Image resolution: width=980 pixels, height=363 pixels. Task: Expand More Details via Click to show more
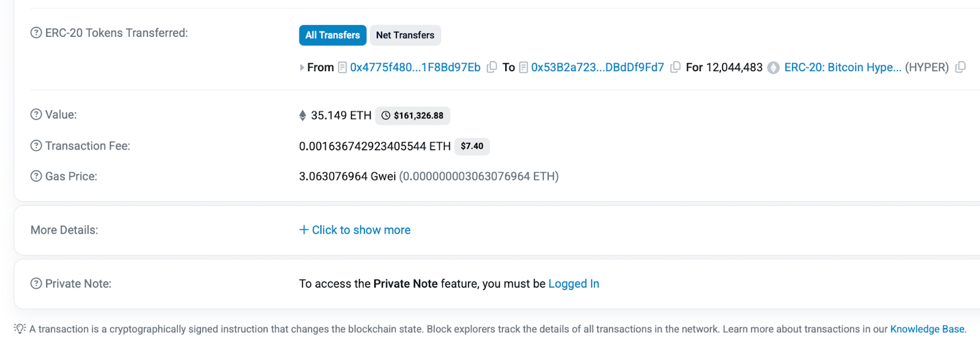(355, 230)
